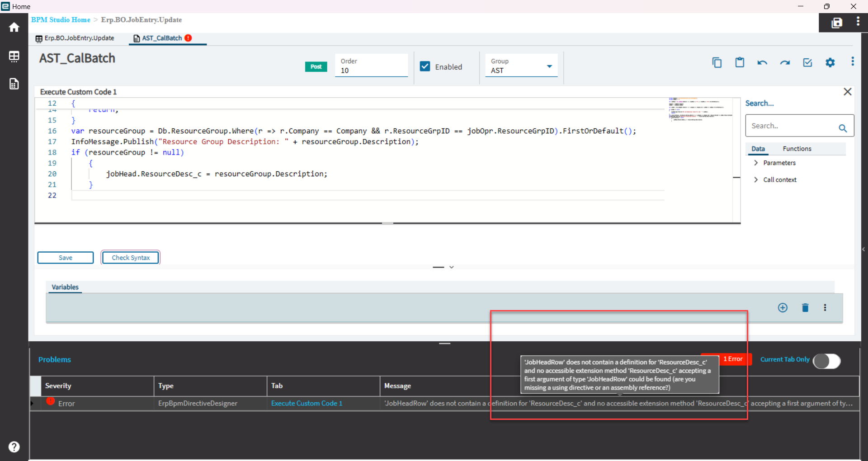Expand the Error row arrow
This screenshot has width=868, height=461.
(32, 403)
